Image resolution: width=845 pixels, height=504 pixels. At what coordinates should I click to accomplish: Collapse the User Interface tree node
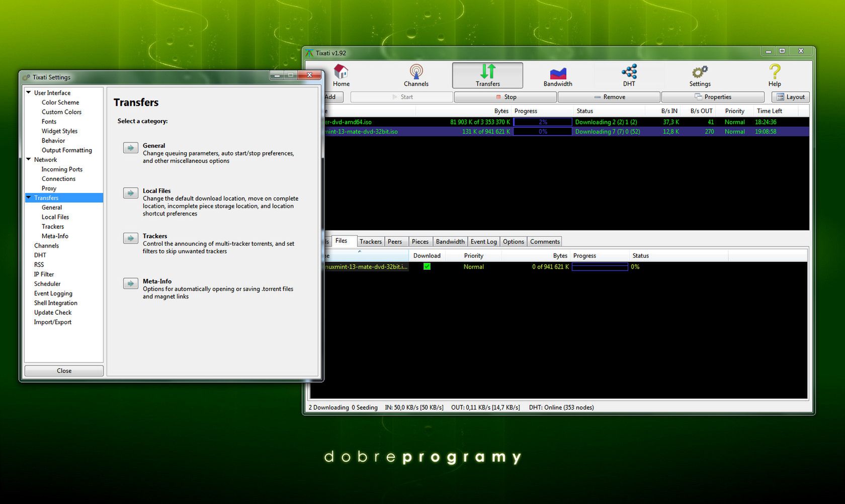[x=29, y=92]
